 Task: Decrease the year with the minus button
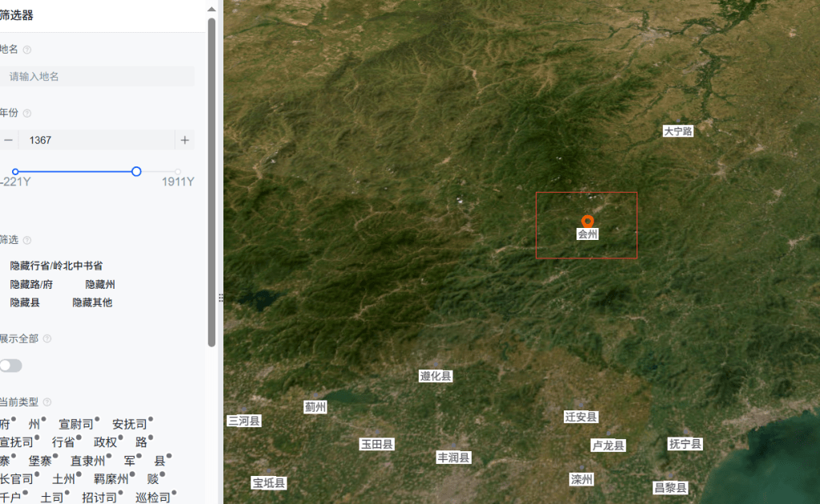pos(8,140)
